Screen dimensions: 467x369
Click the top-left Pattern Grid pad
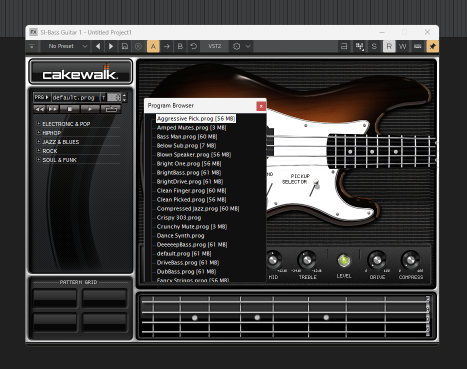(55, 298)
